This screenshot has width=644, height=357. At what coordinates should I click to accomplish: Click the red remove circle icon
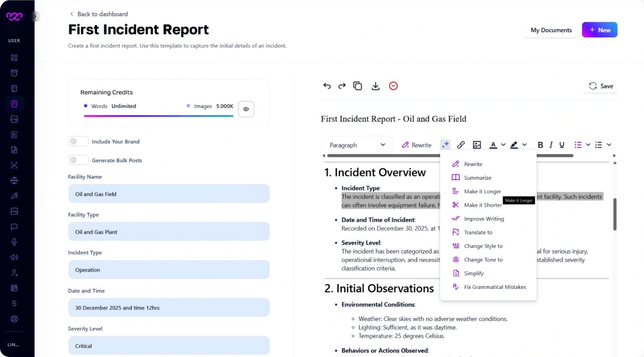pyautogui.click(x=393, y=86)
